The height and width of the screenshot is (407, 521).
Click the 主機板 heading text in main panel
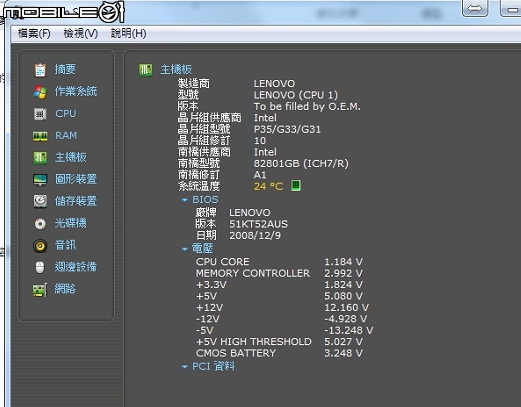(176, 70)
